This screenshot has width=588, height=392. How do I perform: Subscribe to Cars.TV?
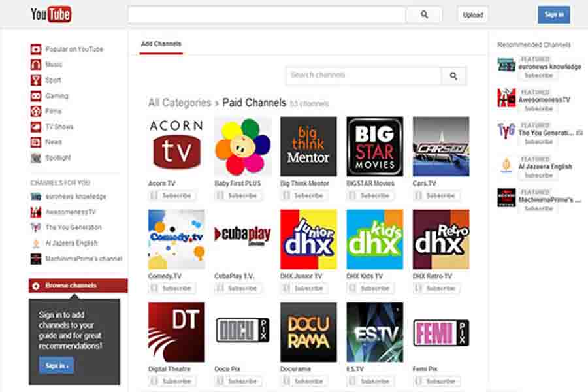pos(436,196)
